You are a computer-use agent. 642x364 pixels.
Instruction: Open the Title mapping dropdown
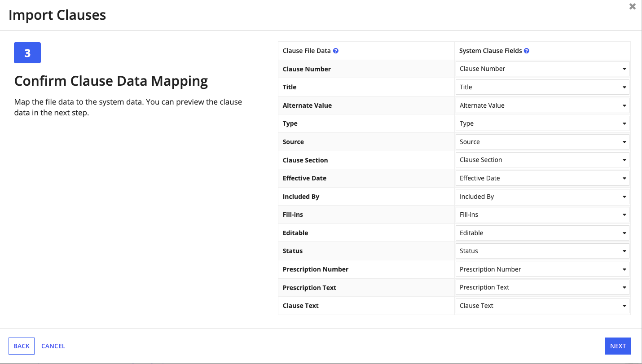(542, 87)
